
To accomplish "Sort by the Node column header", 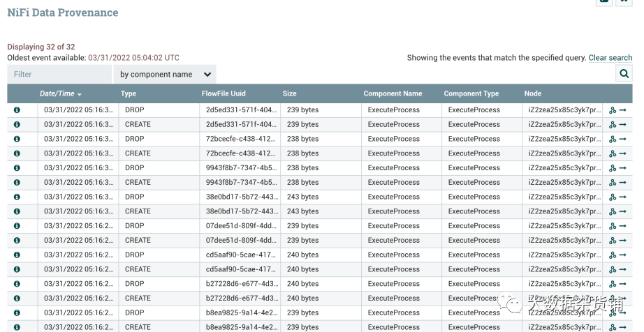I will (533, 93).
